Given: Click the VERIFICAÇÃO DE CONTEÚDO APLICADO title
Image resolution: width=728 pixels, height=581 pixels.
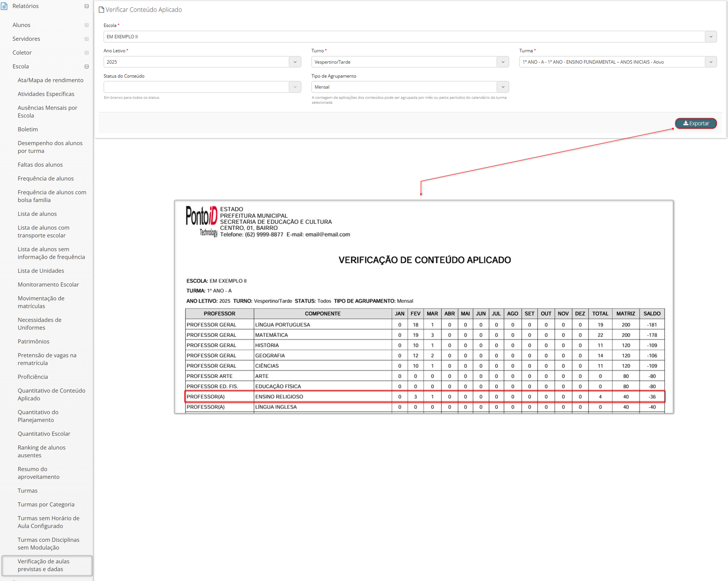Looking at the screenshot, I should click(x=424, y=260).
